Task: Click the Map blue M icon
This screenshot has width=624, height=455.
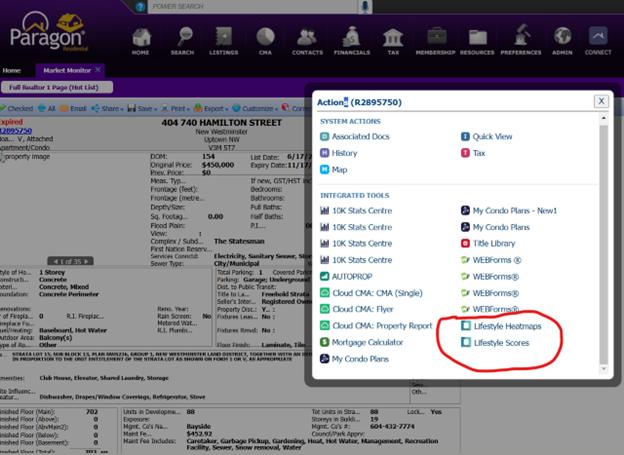Action: click(325, 170)
